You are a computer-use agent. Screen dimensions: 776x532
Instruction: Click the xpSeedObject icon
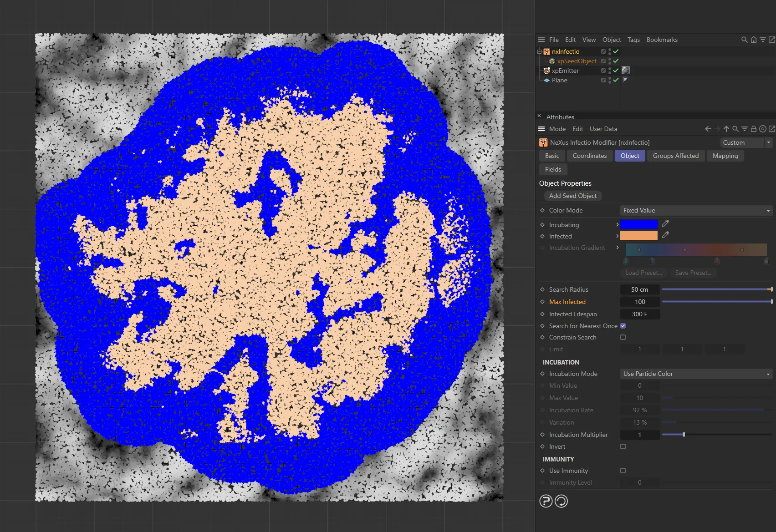coord(551,61)
